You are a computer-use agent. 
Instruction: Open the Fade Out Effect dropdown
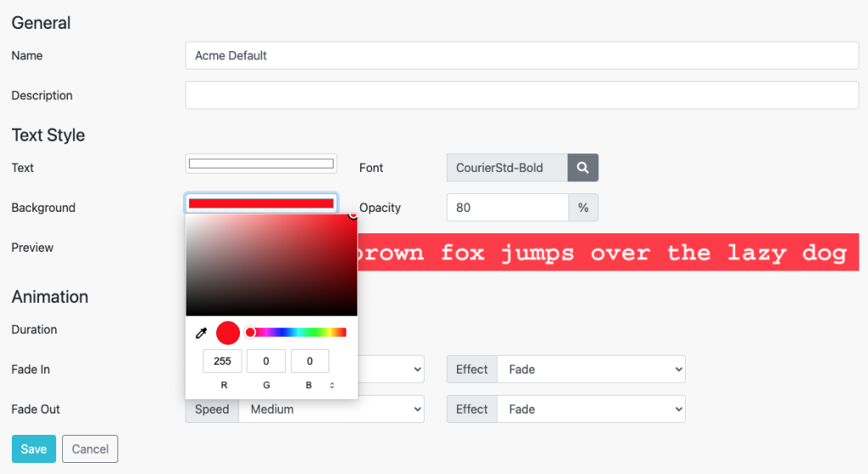pyautogui.click(x=591, y=410)
